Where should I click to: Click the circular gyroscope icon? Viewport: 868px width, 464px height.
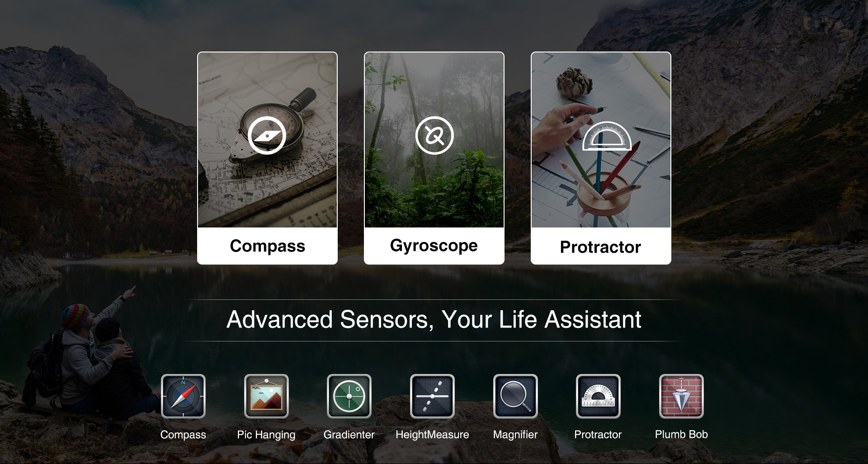tap(434, 135)
